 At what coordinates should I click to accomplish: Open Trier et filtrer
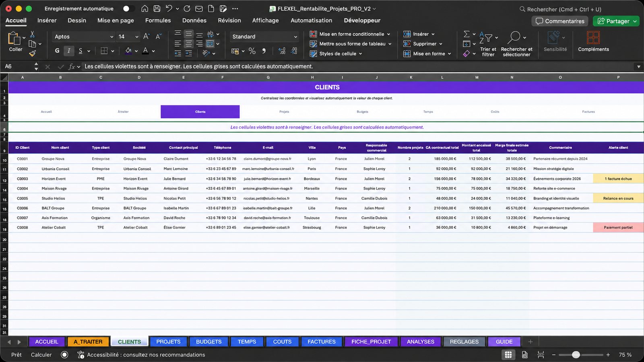pyautogui.click(x=488, y=44)
